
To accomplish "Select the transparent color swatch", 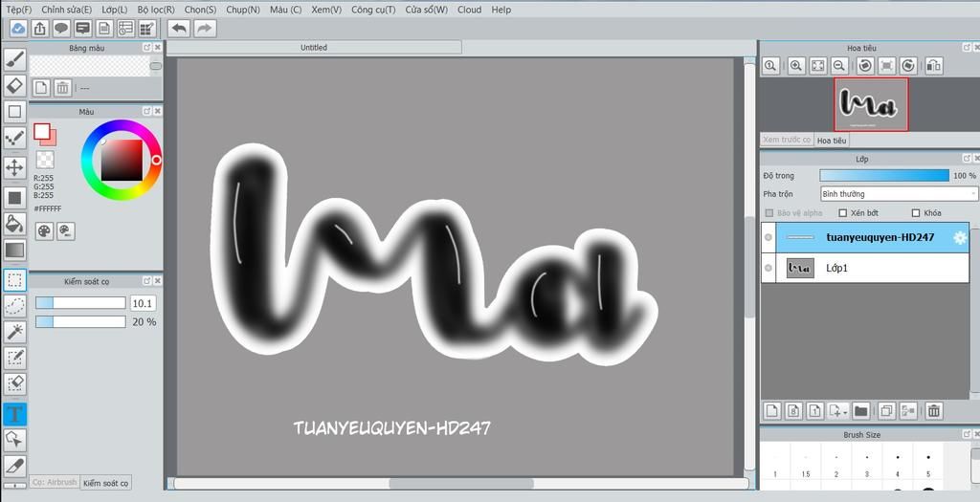I will pos(44,160).
